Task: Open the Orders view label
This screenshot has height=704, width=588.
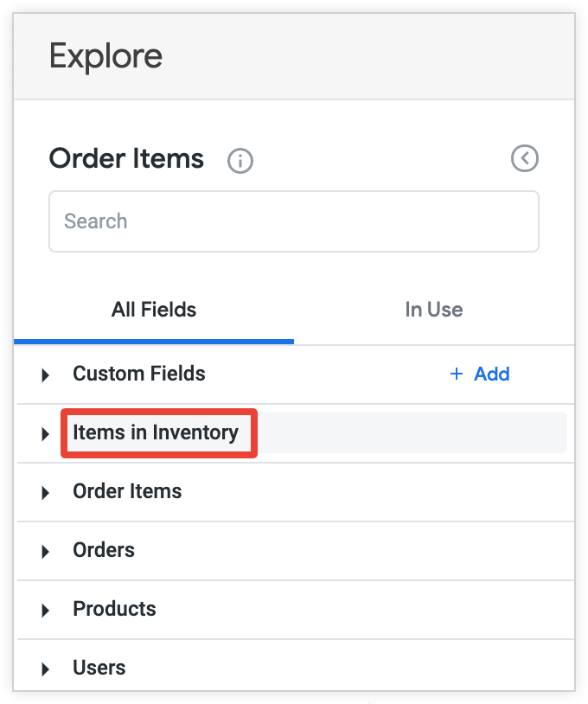Action: [x=104, y=550]
